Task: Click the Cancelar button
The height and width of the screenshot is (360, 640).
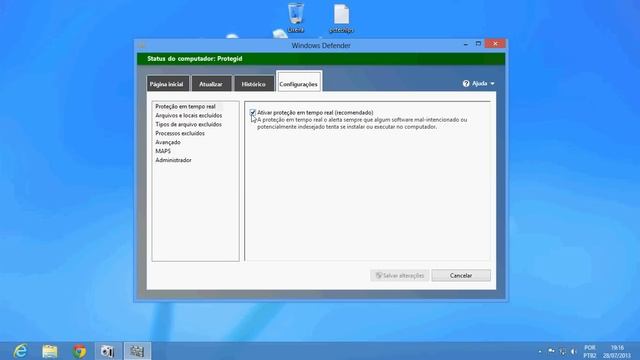Action: click(461, 276)
